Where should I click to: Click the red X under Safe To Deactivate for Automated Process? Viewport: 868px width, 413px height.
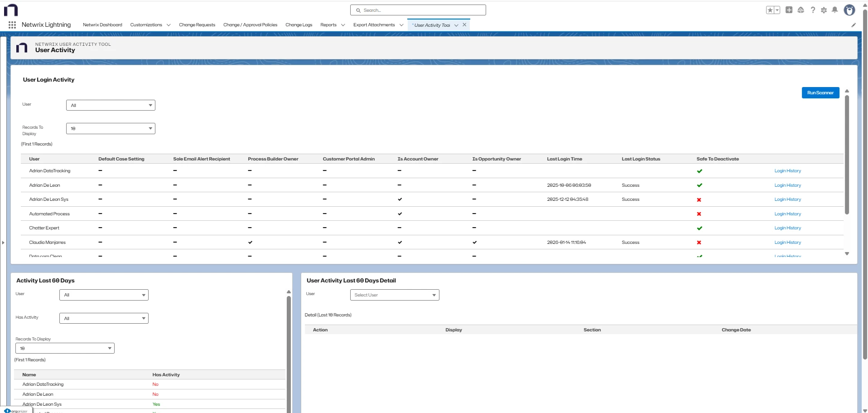(699, 214)
